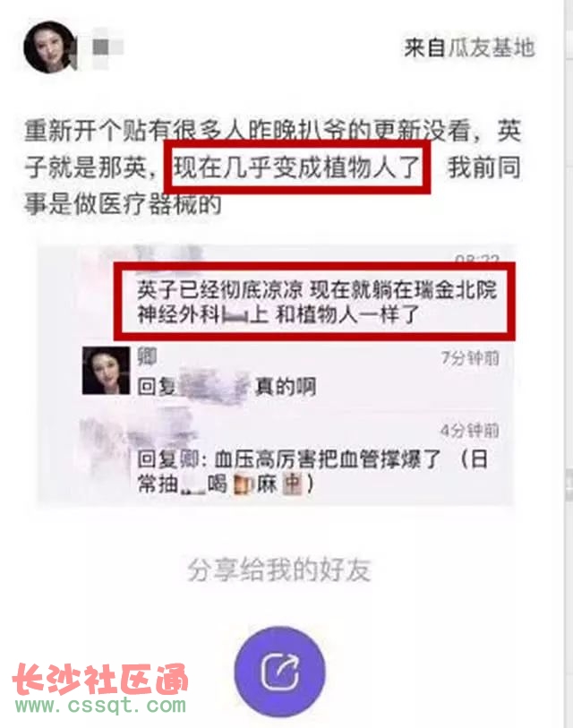This screenshot has height=728, width=573.
Task: Open the embedded comment screenshot image
Action: click(x=276, y=373)
